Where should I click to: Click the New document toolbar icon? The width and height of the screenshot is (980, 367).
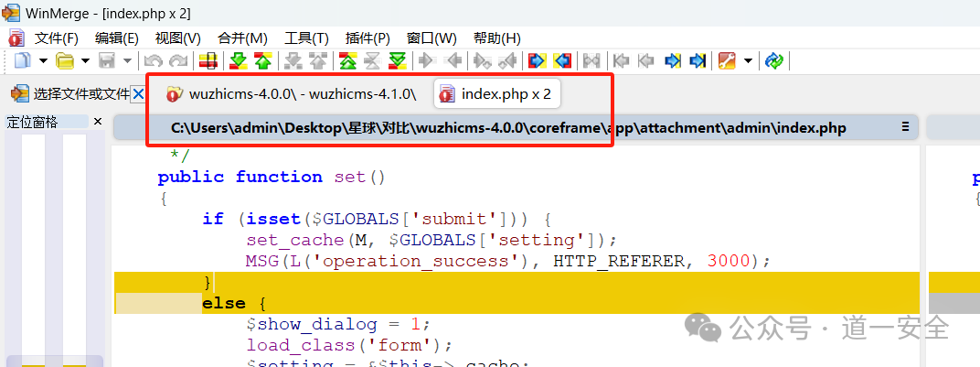(x=23, y=60)
